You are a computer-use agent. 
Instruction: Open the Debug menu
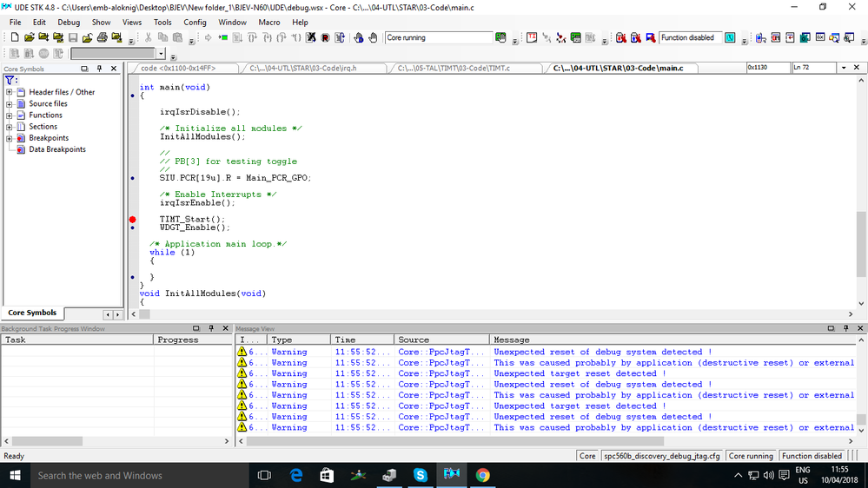coord(69,22)
